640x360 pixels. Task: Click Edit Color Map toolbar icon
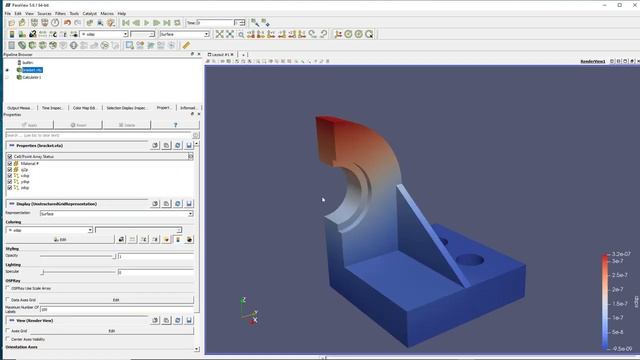22,34
